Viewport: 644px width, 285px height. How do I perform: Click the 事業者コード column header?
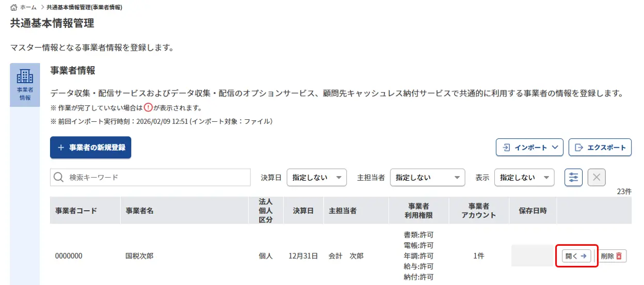76,211
